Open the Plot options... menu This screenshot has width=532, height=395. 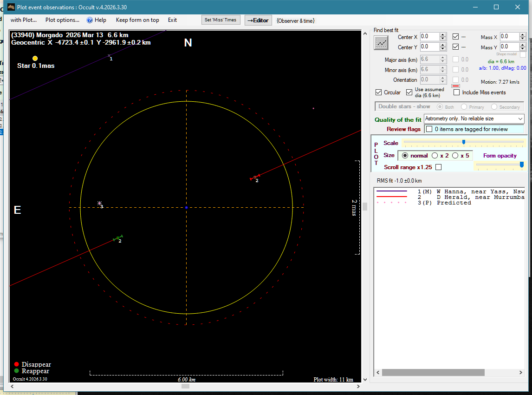[x=62, y=20]
